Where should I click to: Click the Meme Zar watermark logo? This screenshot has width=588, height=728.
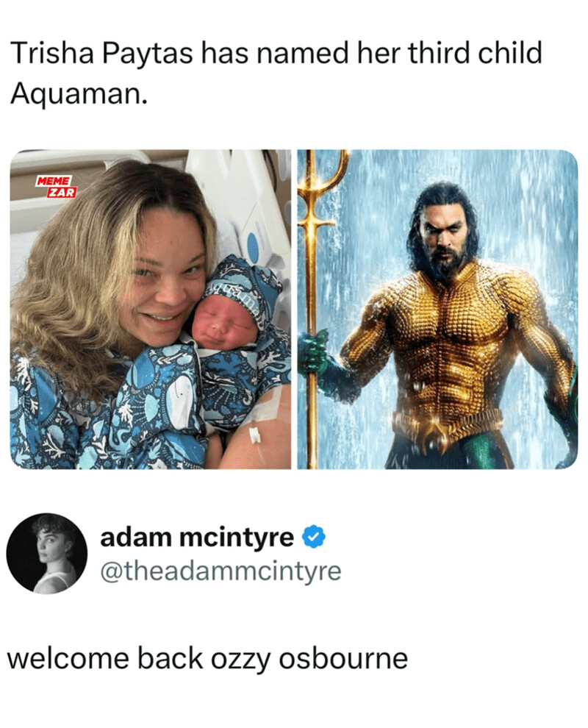(56, 187)
